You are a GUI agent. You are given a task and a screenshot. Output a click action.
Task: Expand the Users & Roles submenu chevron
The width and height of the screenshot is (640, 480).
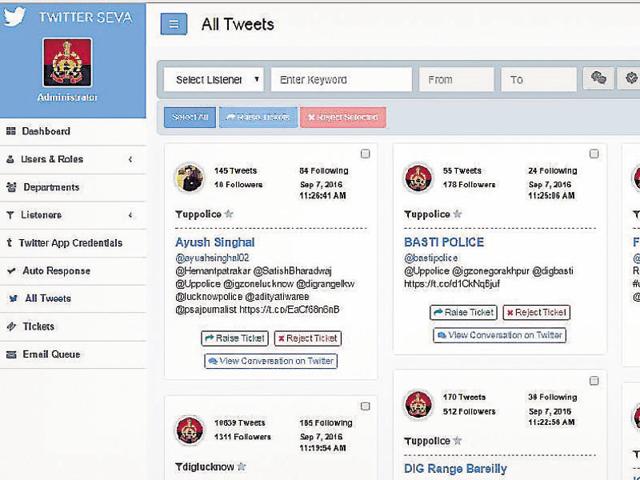pos(130,159)
